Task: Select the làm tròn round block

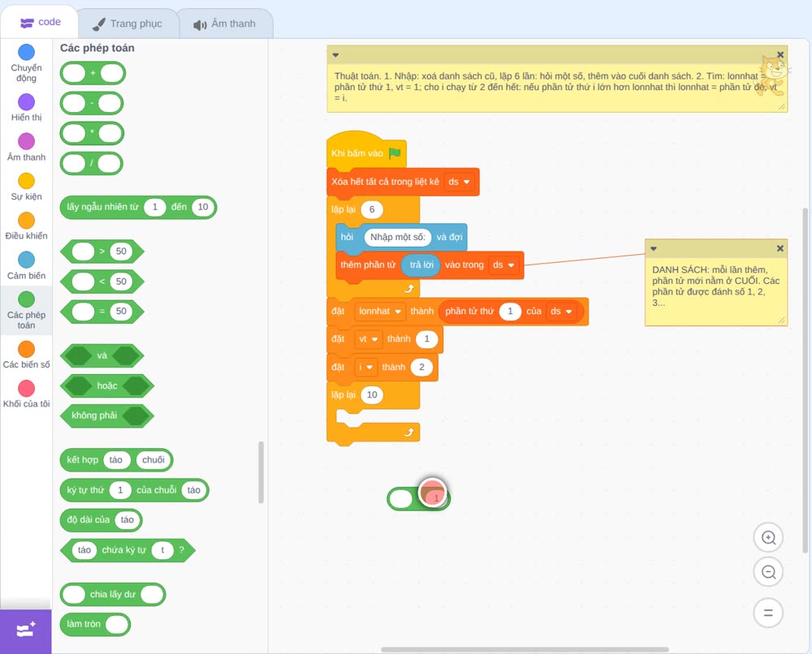Action: pyautogui.click(x=95, y=625)
